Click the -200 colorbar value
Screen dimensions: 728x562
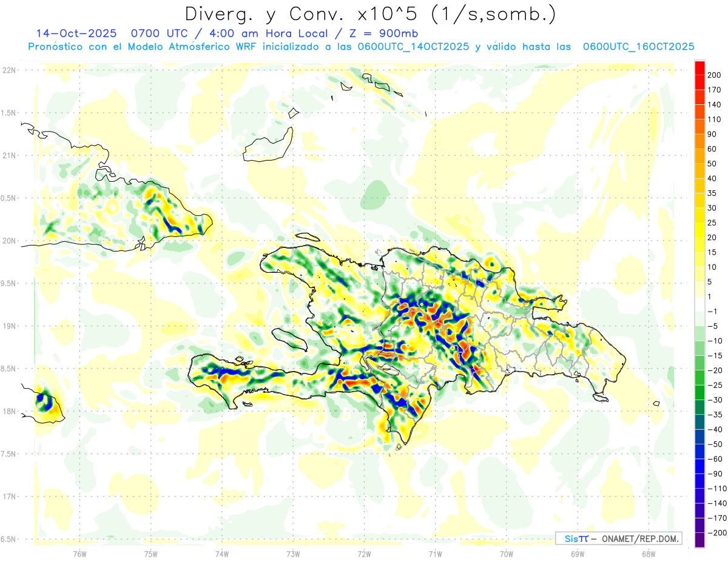[718, 533]
